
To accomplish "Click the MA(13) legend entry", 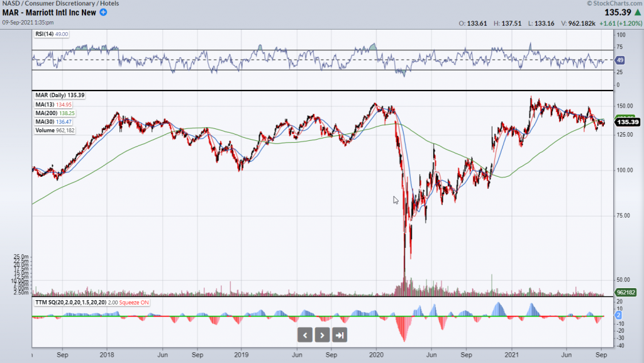I will click(x=53, y=104).
